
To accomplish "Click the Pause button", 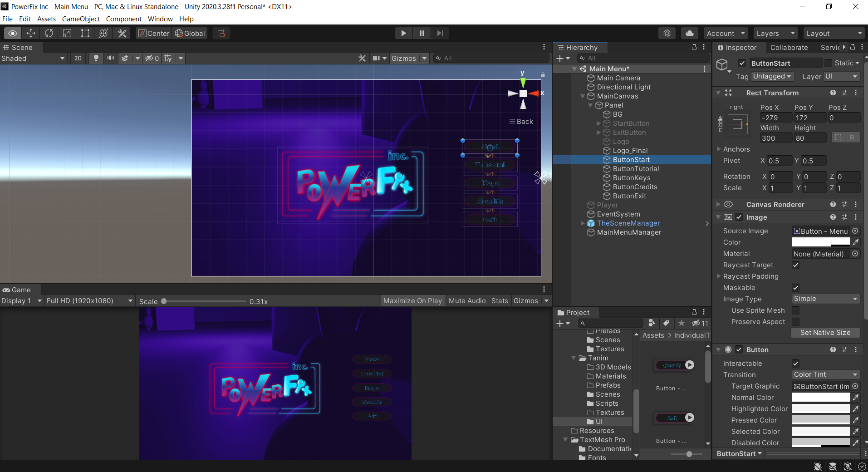I will 422,33.
